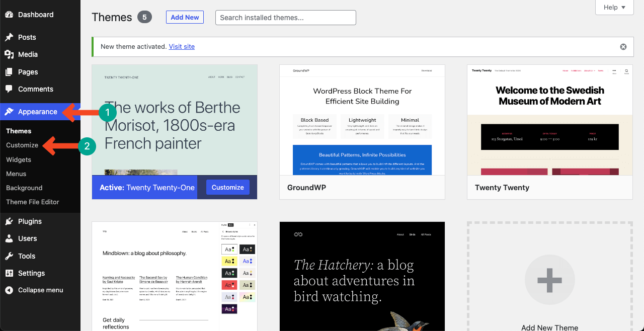Click the Dashboard gauge icon
Image resolution: width=644 pixels, height=331 pixels.
[x=9, y=15]
